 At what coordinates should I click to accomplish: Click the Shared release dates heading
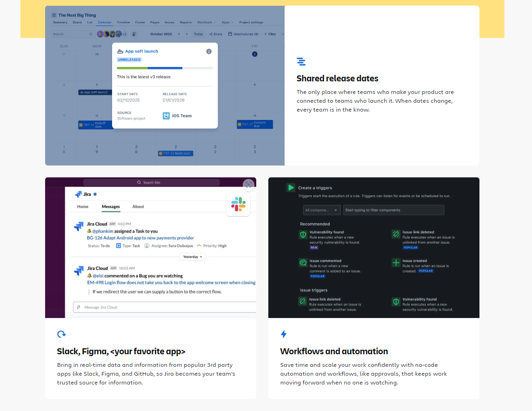click(337, 78)
